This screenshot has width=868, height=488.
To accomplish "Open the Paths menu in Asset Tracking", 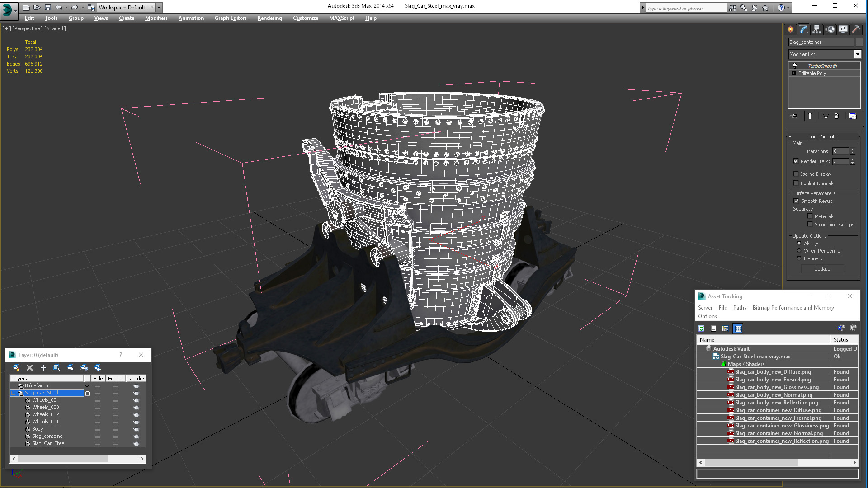I will [x=740, y=308].
